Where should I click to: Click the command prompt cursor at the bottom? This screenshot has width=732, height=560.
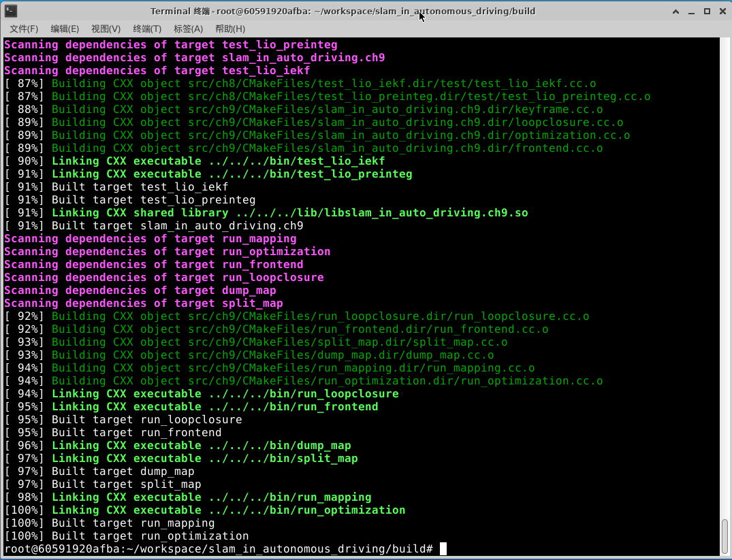coord(443,549)
